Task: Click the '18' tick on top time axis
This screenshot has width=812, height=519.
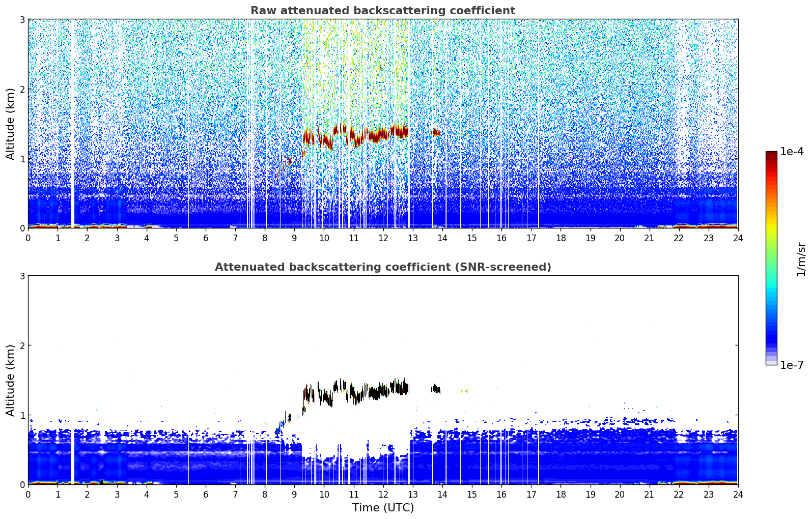Action: pos(561,238)
